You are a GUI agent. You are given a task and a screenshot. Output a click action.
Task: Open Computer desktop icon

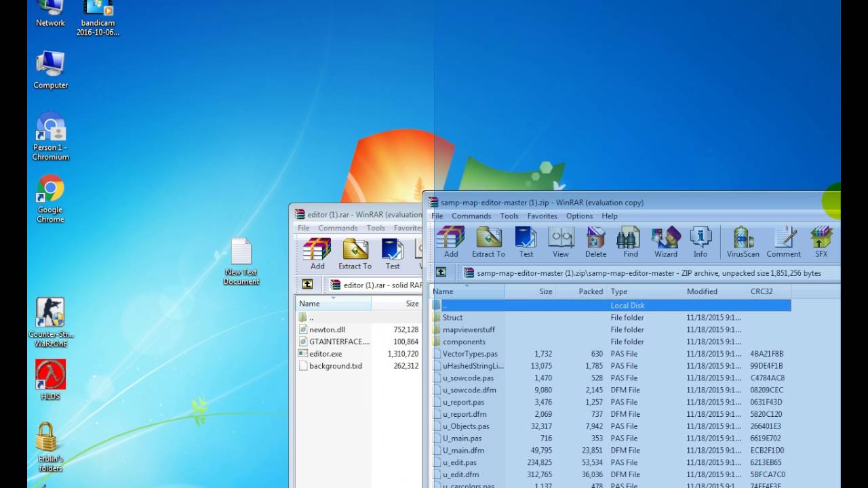(50, 70)
